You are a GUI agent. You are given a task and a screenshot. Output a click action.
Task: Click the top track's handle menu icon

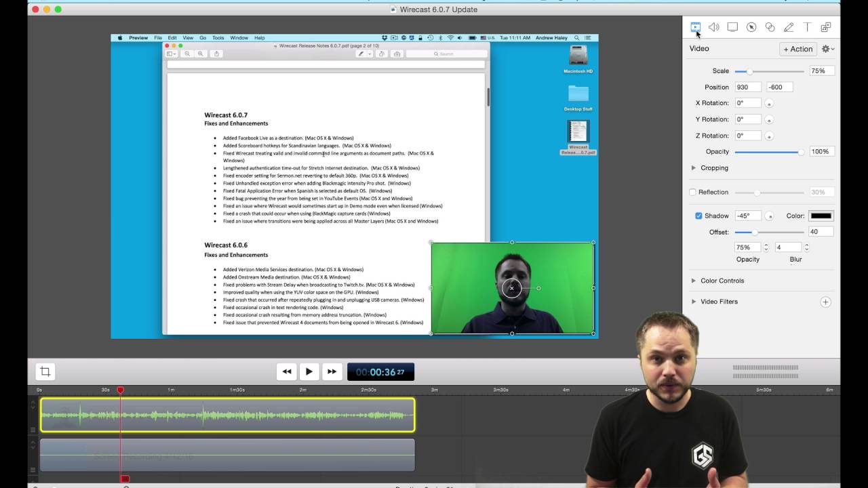pyautogui.click(x=33, y=430)
